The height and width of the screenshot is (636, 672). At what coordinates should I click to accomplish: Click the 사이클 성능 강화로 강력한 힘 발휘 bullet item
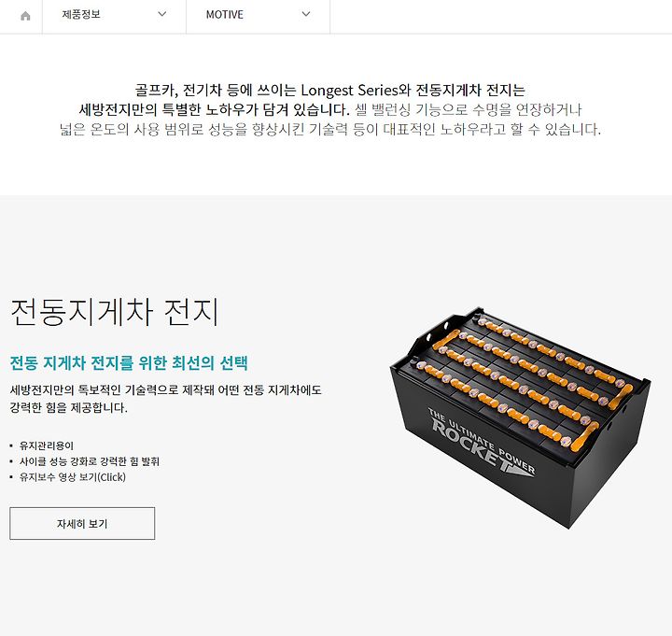90,461
